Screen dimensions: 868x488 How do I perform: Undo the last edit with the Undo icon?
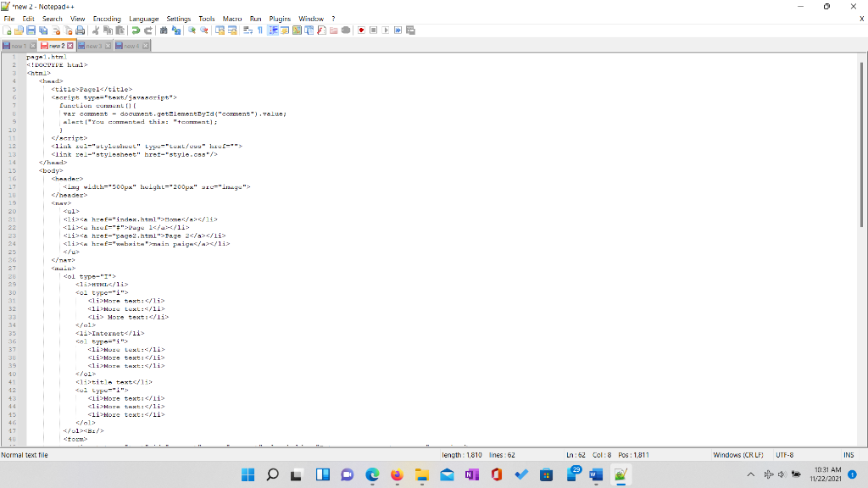(136, 30)
